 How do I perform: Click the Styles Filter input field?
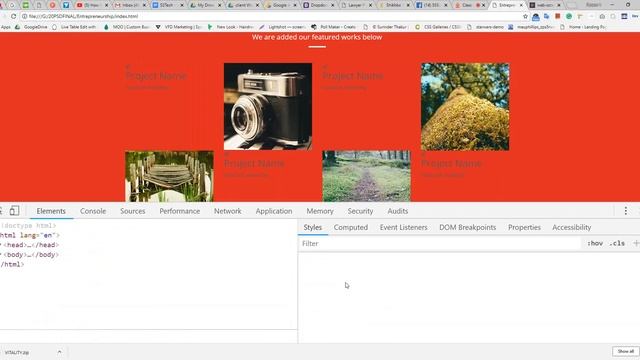click(x=439, y=243)
